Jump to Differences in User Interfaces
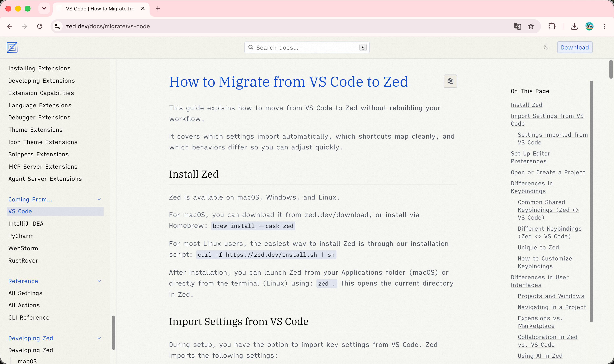Screen dimensions: 614x364 (539, 281)
